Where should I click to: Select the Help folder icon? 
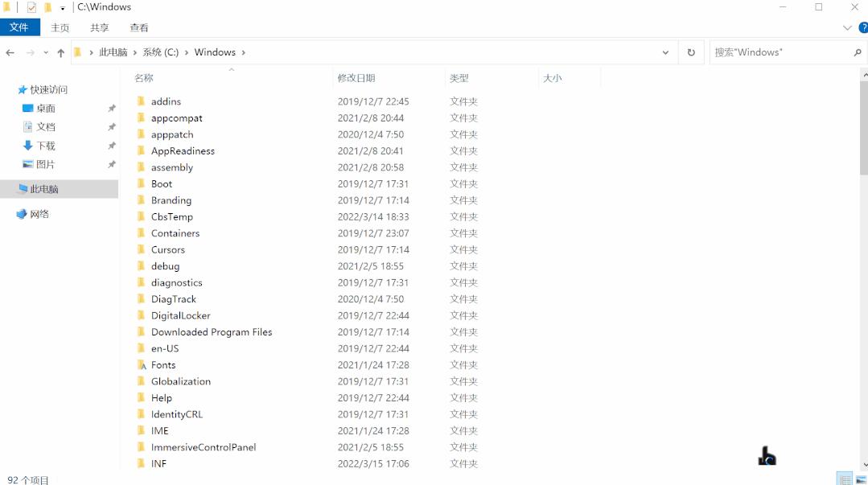[x=141, y=397]
